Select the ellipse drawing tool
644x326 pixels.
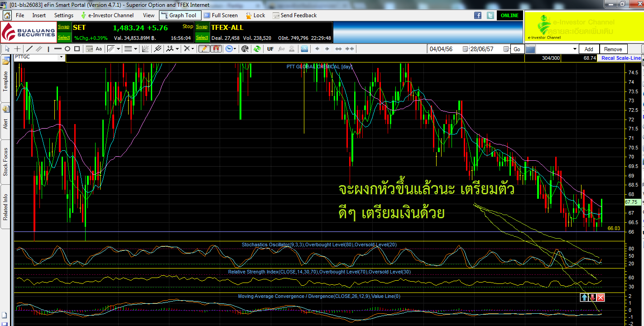(67, 49)
